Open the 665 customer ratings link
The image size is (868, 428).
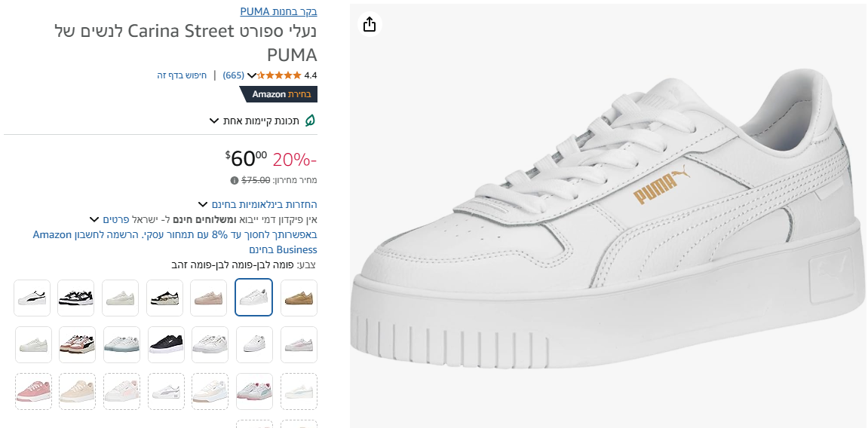click(x=234, y=75)
